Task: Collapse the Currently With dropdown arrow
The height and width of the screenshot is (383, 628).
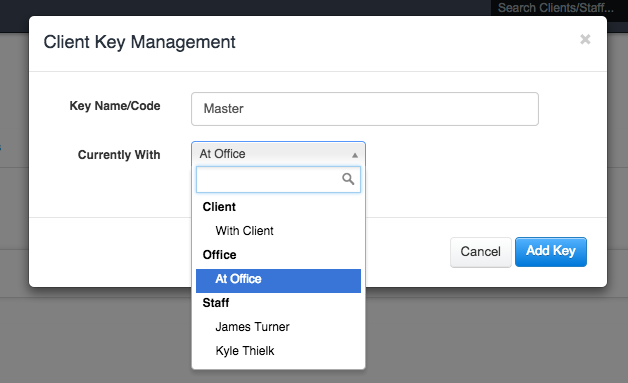Action: pyautogui.click(x=354, y=155)
